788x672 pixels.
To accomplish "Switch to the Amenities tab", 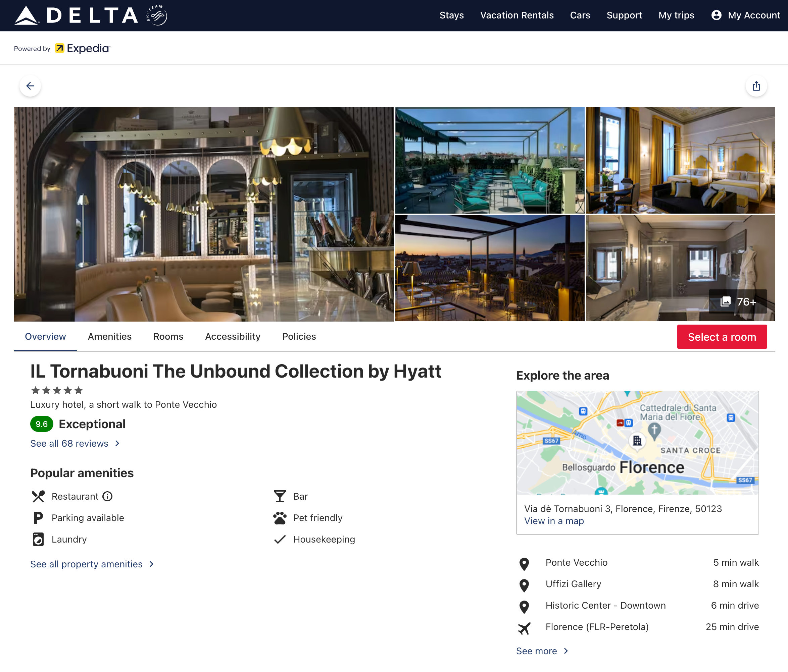I will (109, 337).
